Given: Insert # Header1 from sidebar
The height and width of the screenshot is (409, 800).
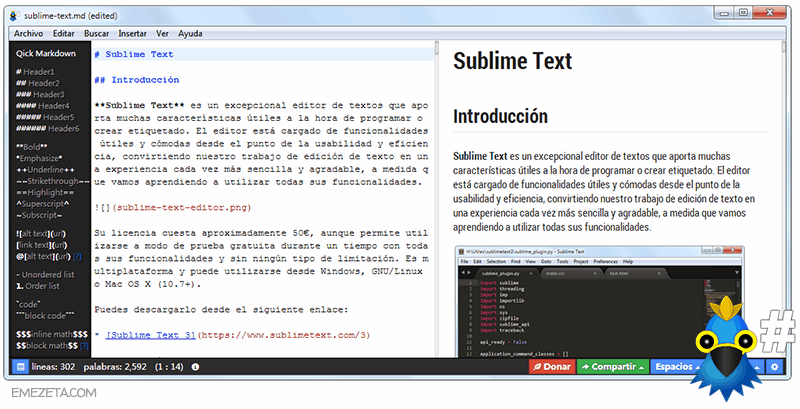Looking at the screenshot, I should point(35,72).
